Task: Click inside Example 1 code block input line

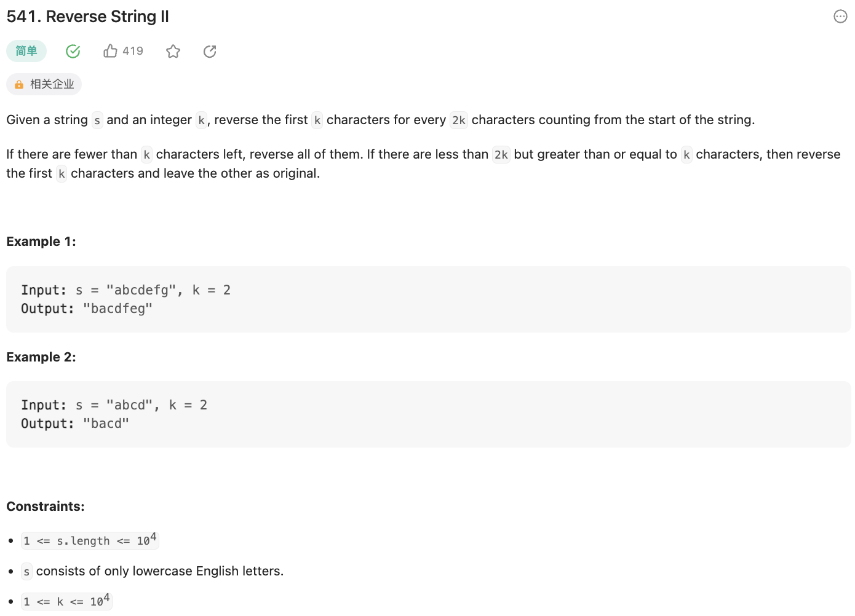Action: pyautogui.click(x=125, y=290)
